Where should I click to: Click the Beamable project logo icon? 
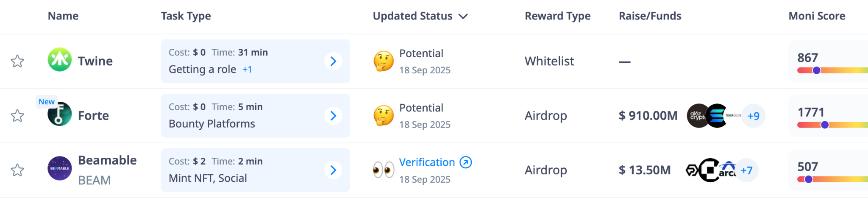coord(60,169)
